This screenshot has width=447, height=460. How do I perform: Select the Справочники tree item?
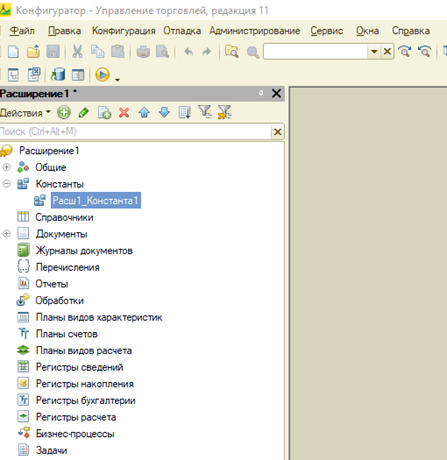click(64, 217)
